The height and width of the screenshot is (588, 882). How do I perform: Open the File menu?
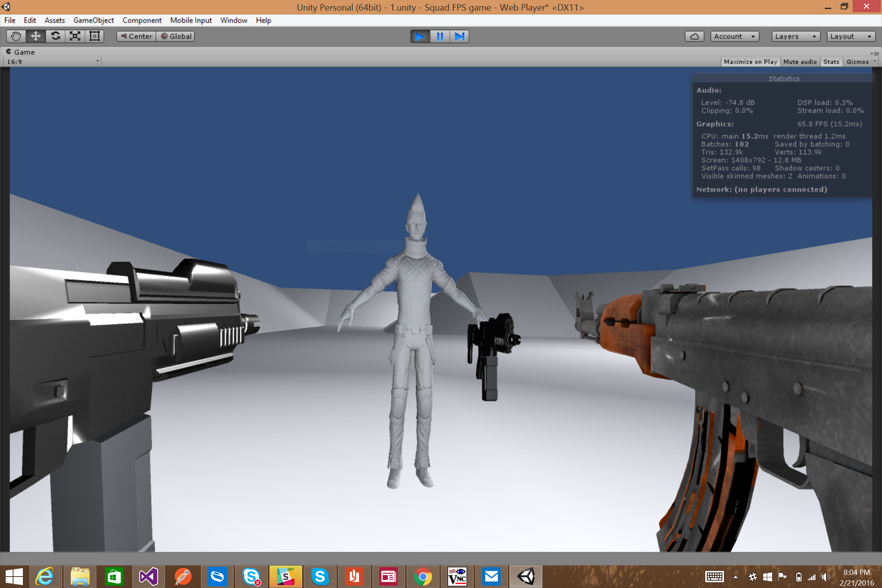click(x=10, y=20)
